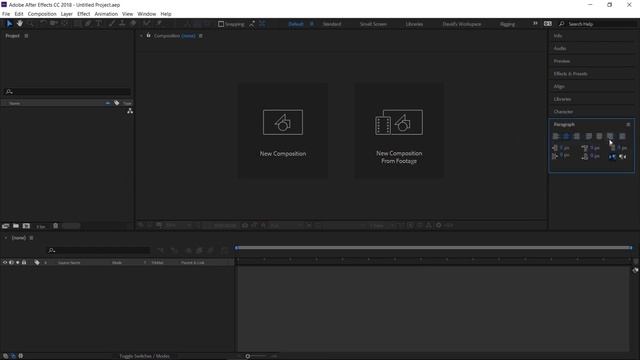Open the timeline (none) panel menu
This screenshot has width=640, height=360.
(x=31, y=238)
